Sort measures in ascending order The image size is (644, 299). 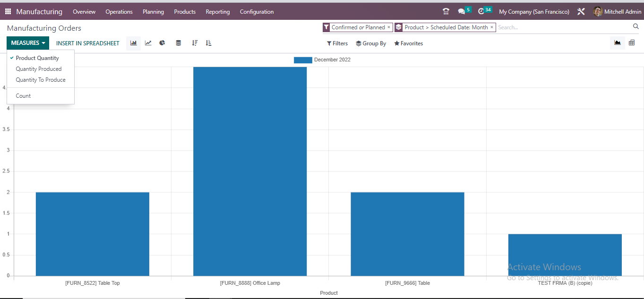(208, 43)
